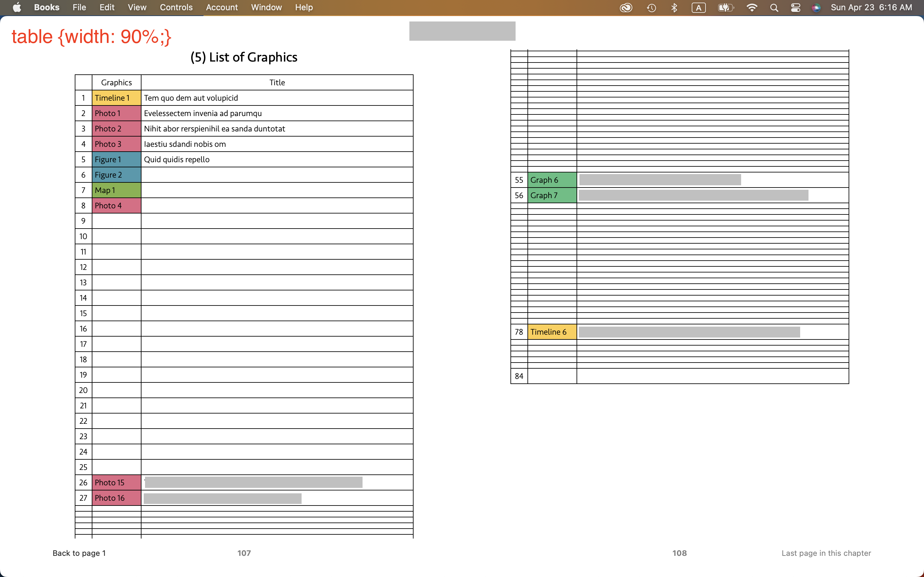Click the green Graph 6 cell
The width and height of the screenshot is (924, 577).
point(552,180)
